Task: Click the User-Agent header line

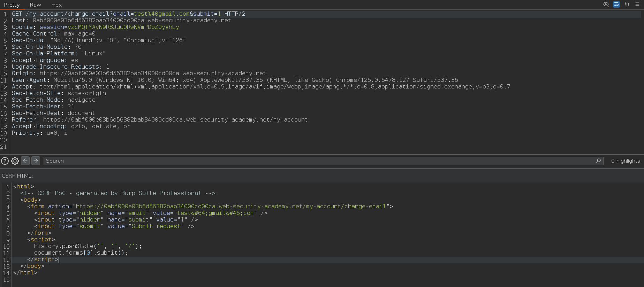Action: coord(235,80)
